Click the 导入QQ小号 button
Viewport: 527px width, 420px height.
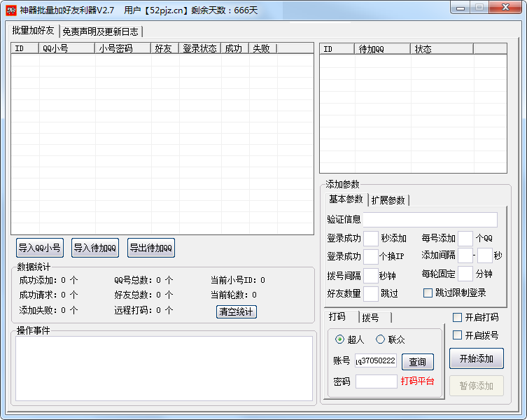(40, 248)
